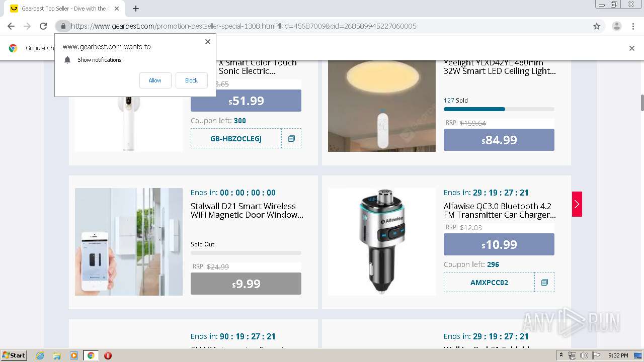Viewport: 644px width, 362px height.
Task: Click the forward navigation arrow
Action: (27, 26)
